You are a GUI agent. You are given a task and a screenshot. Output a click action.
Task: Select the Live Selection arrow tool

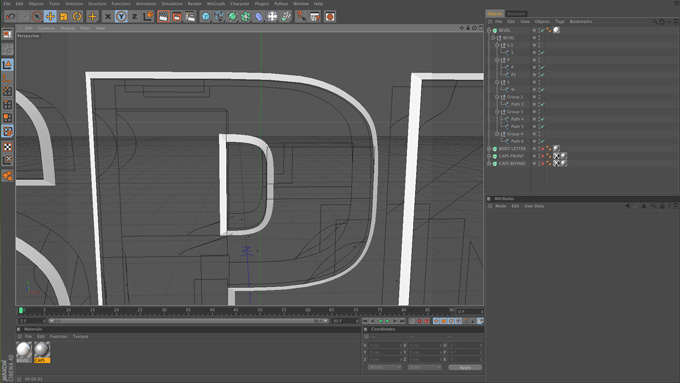coord(37,16)
